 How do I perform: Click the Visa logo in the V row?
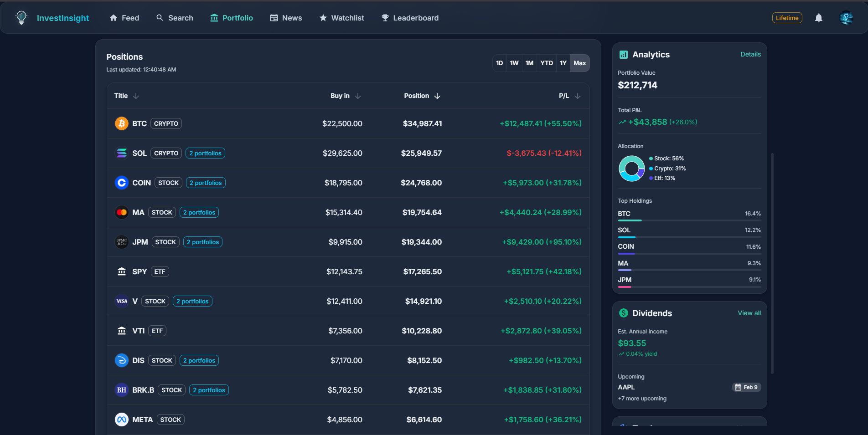121,301
